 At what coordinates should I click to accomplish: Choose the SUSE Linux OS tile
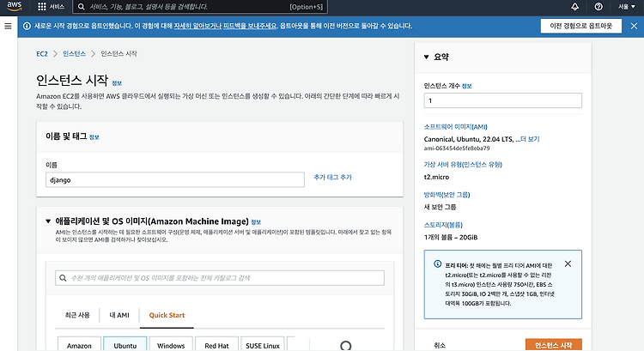point(263,344)
